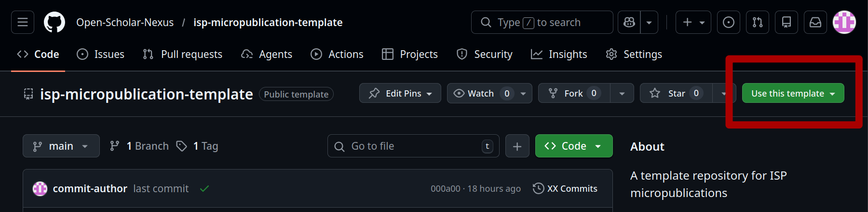This screenshot has width=868, height=212.
Task: Open the global Issues icon in header
Action: 729,22
